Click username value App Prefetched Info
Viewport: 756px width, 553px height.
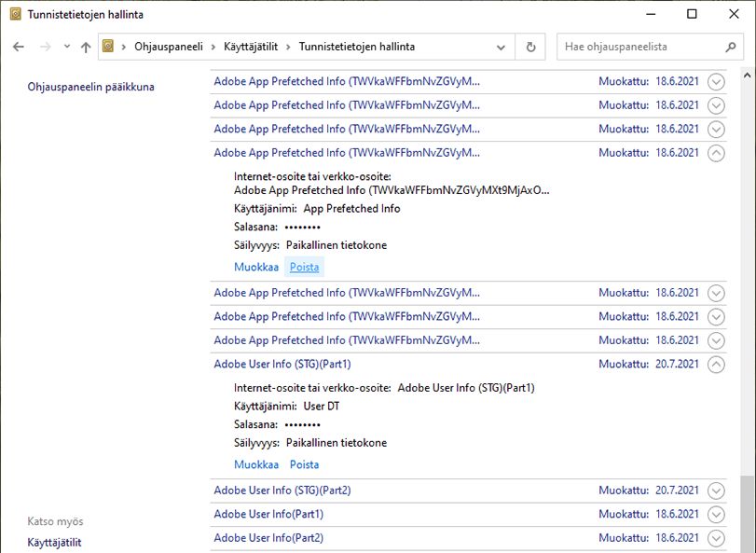pos(351,209)
